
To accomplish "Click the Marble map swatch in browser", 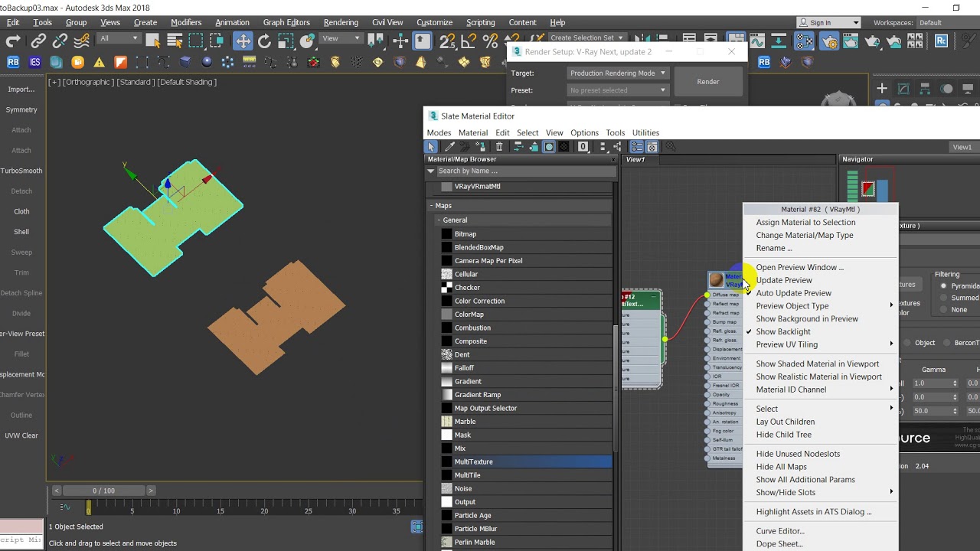I will pyautogui.click(x=447, y=422).
